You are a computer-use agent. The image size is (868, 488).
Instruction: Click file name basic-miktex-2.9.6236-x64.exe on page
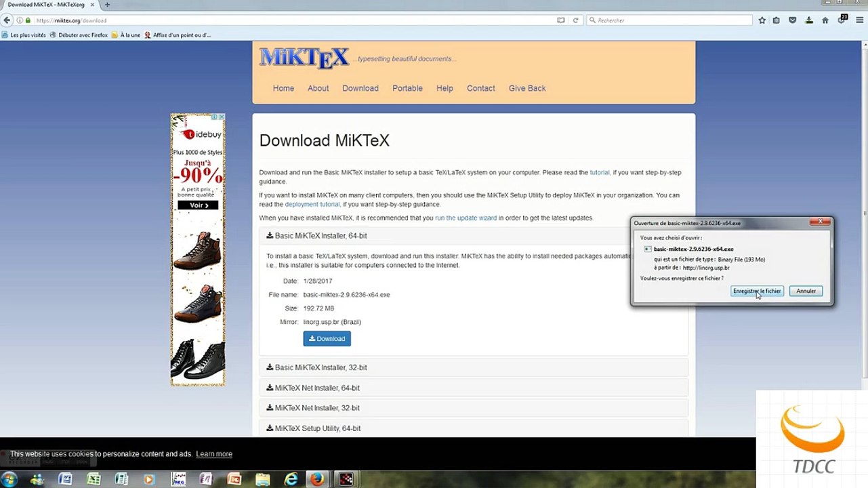346,295
